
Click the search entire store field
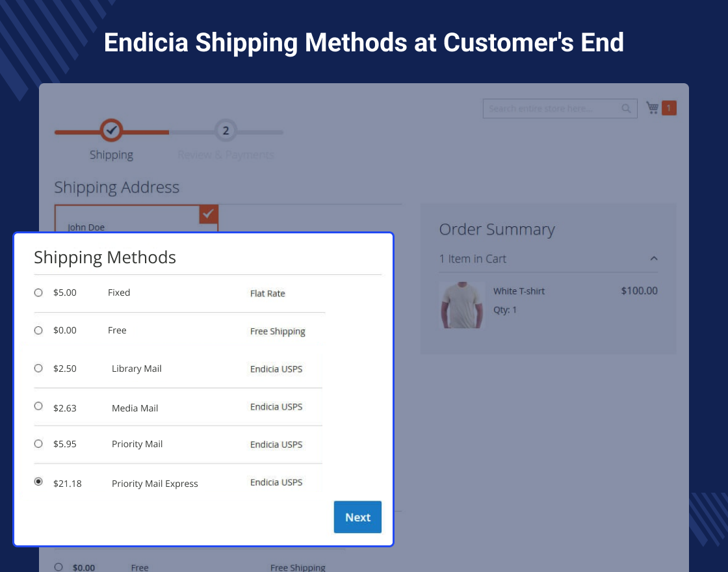click(x=560, y=109)
